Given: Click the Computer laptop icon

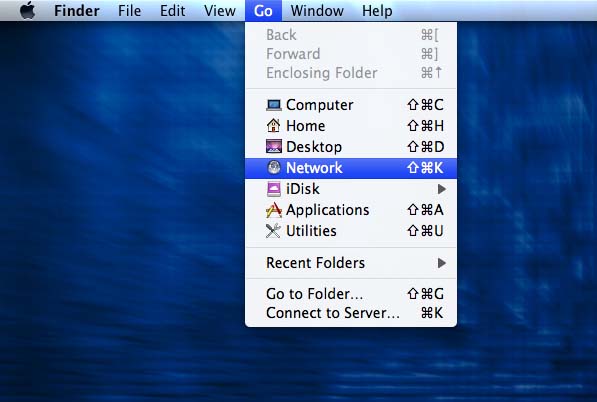Looking at the screenshot, I should coord(273,105).
